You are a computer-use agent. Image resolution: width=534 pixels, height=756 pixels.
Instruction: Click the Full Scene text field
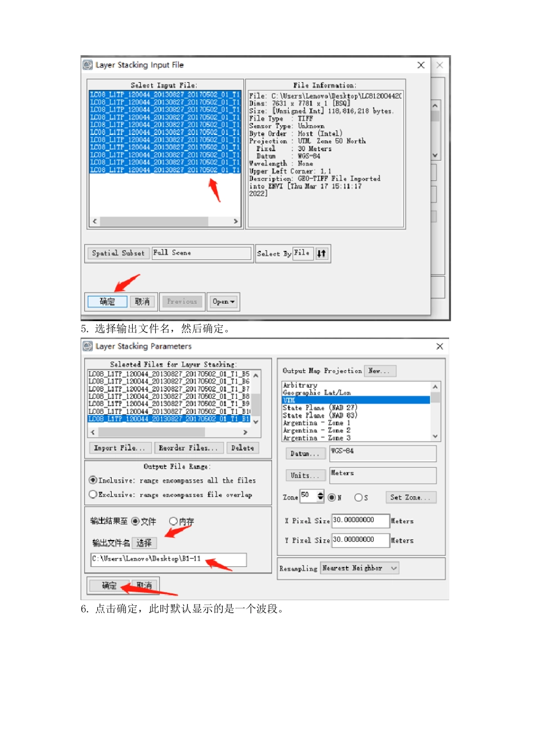point(202,253)
